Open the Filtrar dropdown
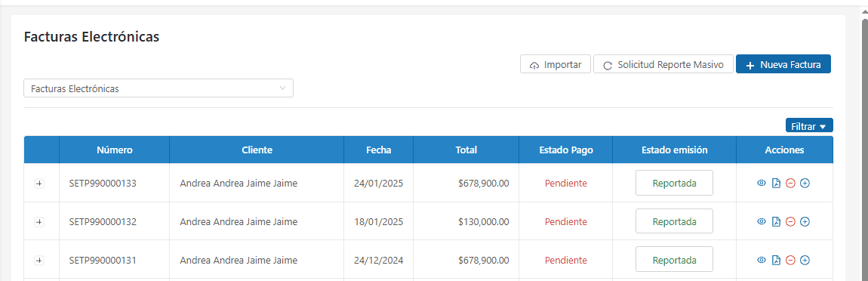 (809, 126)
